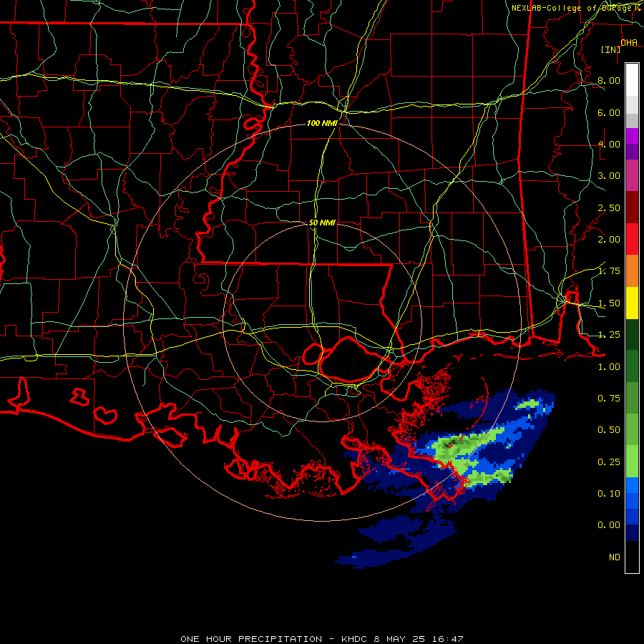Click the light blue swatch beside 0.10
Viewport: 644px width, 644px height.
coord(632,485)
